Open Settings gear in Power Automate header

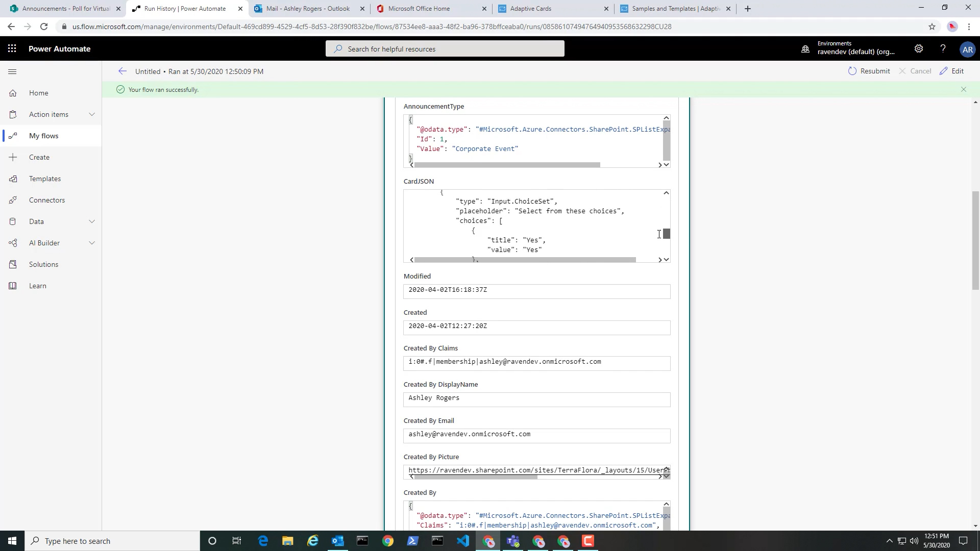click(918, 48)
